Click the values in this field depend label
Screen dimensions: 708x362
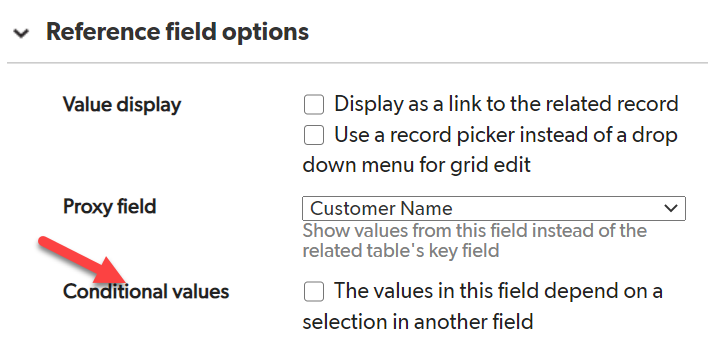pyautogui.click(x=483, y=306)
